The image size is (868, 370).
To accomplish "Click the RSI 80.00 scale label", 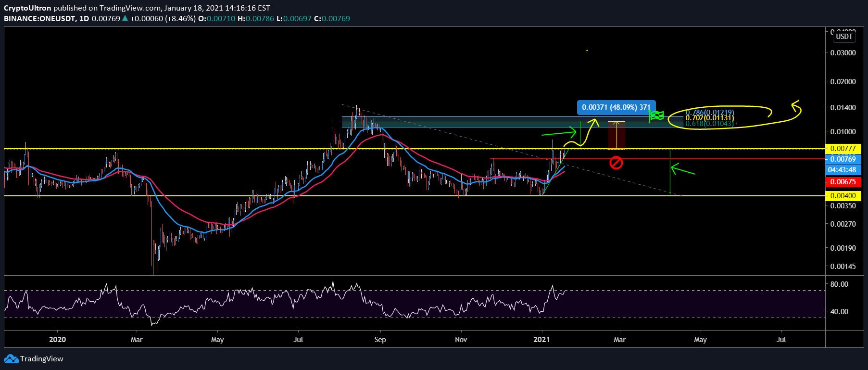I will (839, 284).
